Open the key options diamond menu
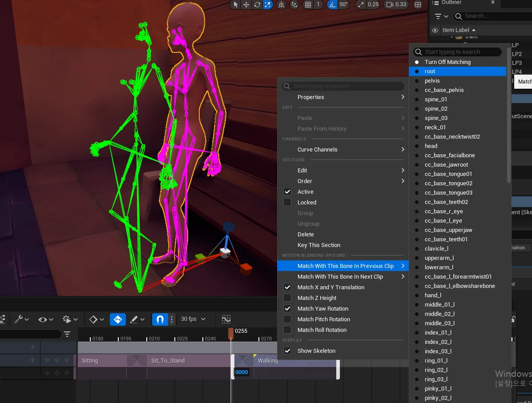Screen dimensions: 532x403 [97, 319]
